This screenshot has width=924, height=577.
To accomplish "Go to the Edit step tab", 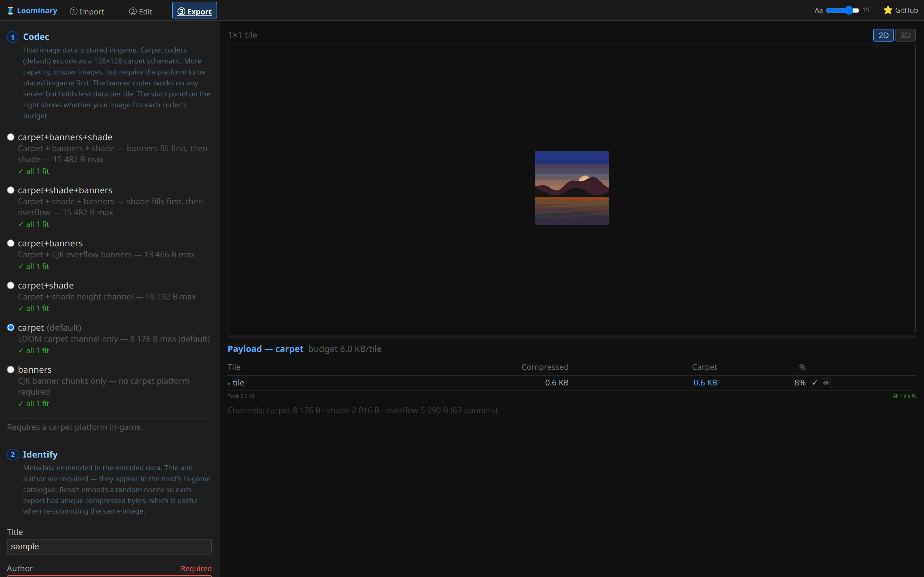I will coord(141,12).
